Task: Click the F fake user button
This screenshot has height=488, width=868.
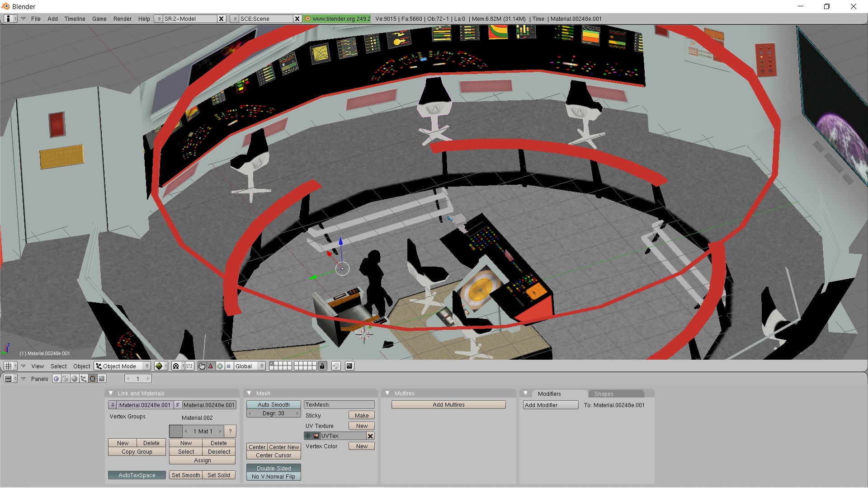Action: (x=178, y=405)
